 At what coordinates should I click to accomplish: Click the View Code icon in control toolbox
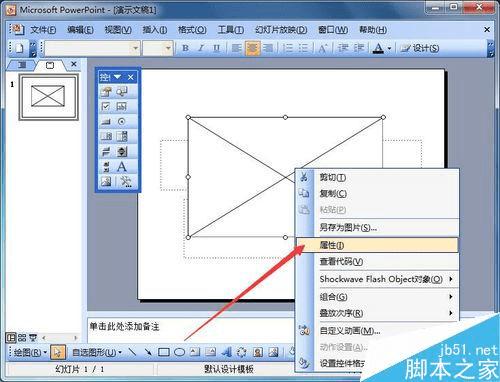point(122,91)
